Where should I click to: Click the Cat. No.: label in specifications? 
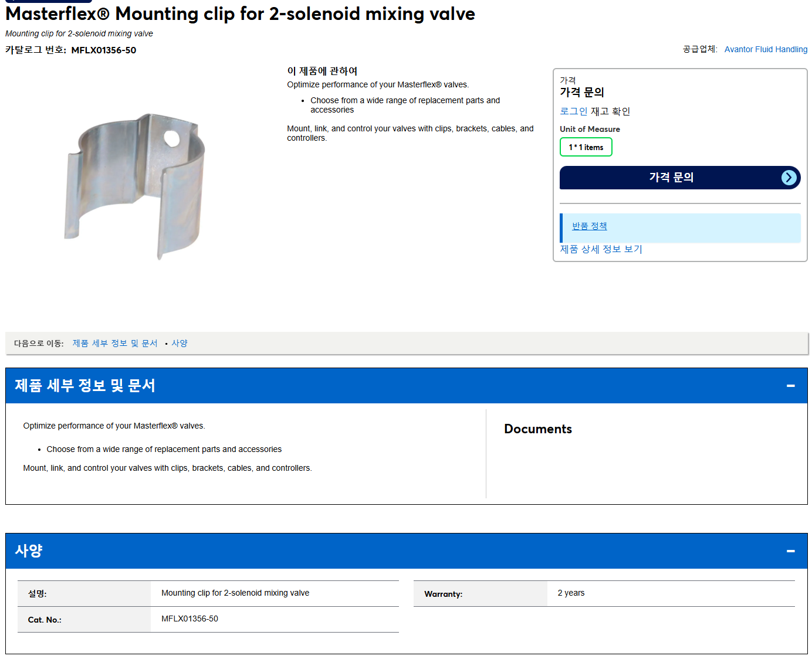[x=45, y=620]
